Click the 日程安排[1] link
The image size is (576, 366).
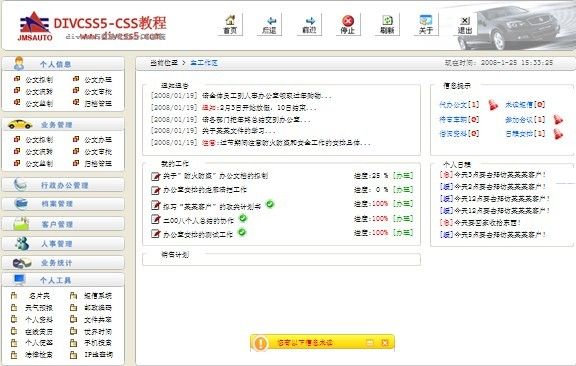pyautogui.click(x=525, y=134)
